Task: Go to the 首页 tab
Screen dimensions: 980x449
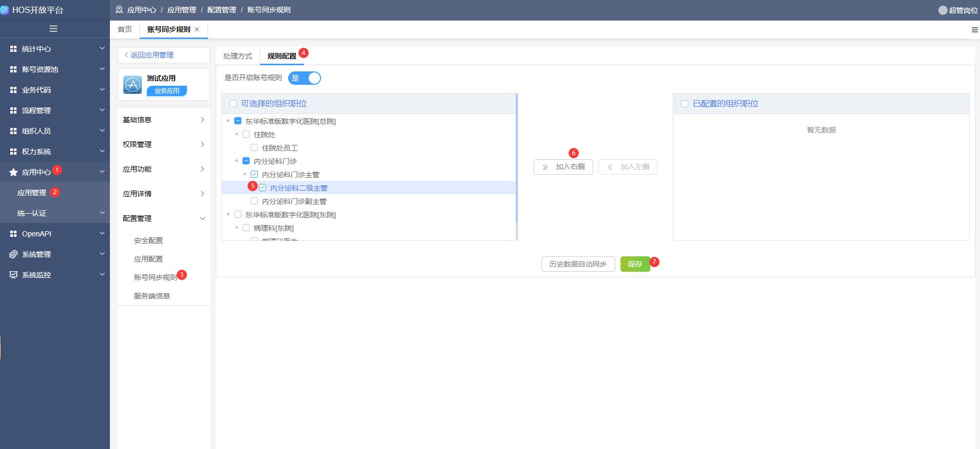Action: tap(125, 29)
